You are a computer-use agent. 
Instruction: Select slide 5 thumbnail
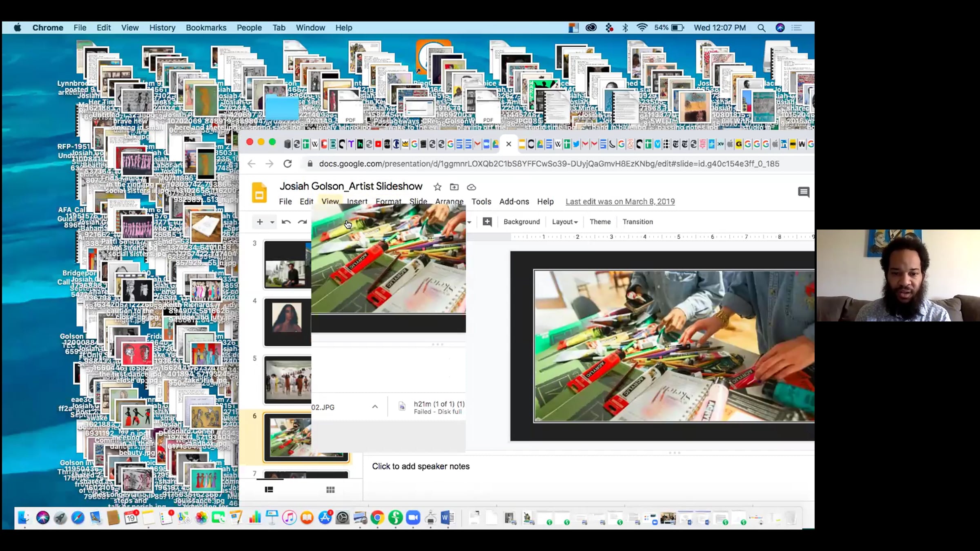coord(287,380)
